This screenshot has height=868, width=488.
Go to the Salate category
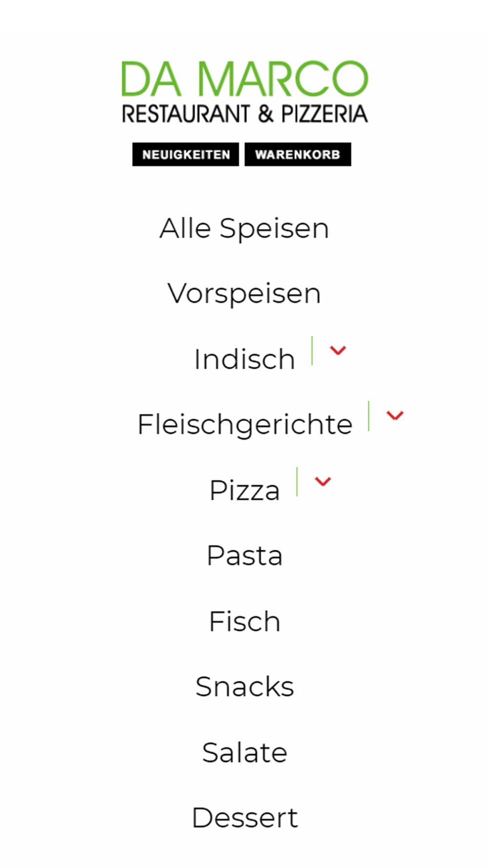[244, 752]
